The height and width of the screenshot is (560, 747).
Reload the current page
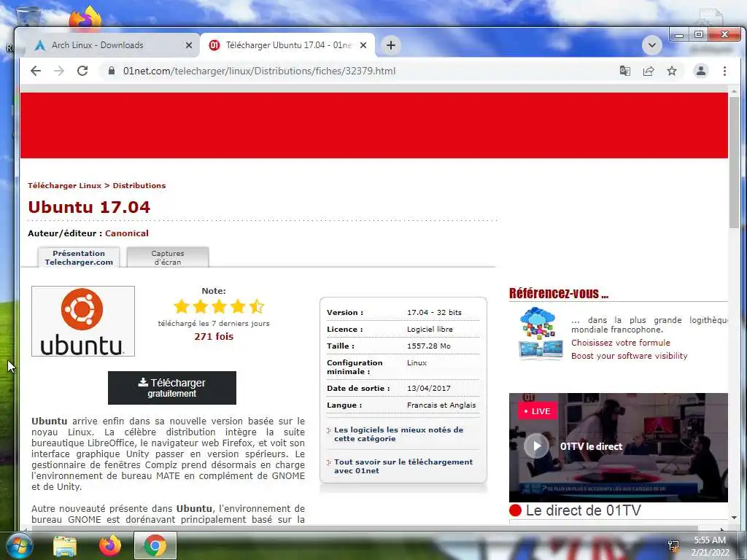[82, 71]
